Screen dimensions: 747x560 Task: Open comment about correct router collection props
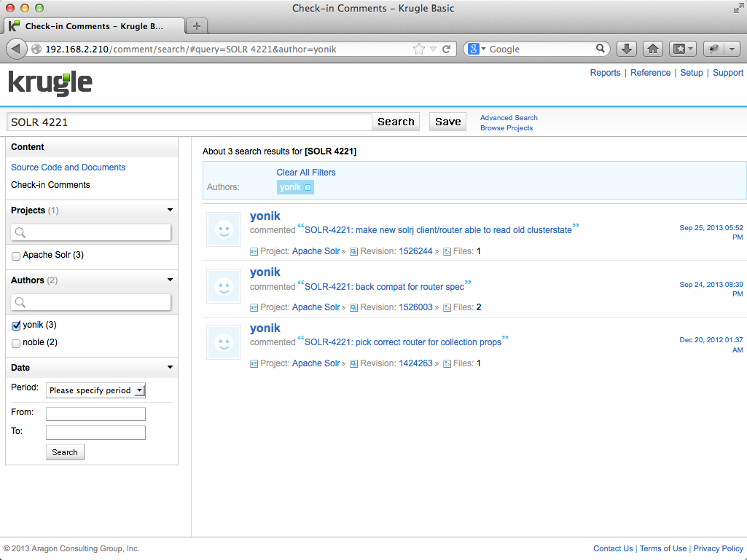point(402,342)
